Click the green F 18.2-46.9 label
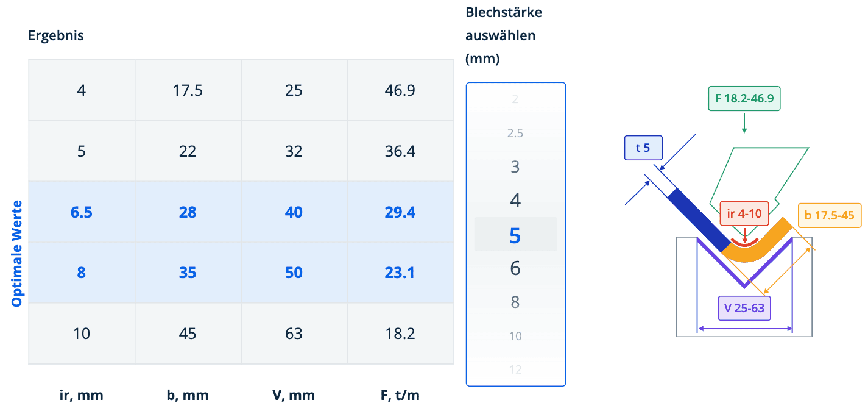Screen dimensions: 868x414 pyautogui.click(x=744, y=98)
